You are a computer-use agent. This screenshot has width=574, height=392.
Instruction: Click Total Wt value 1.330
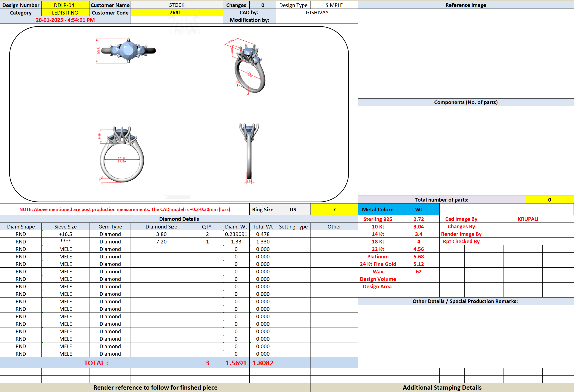(x=263, y=241)
